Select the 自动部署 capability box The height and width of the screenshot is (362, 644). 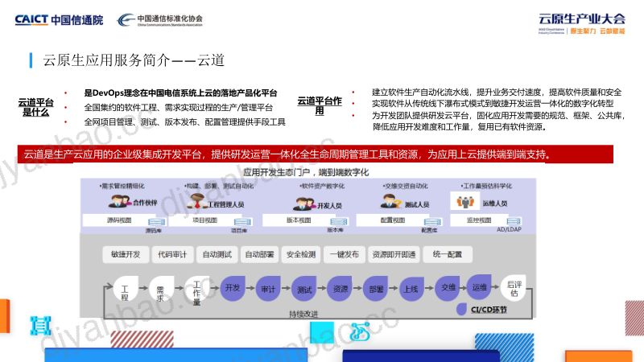[259, 254]
